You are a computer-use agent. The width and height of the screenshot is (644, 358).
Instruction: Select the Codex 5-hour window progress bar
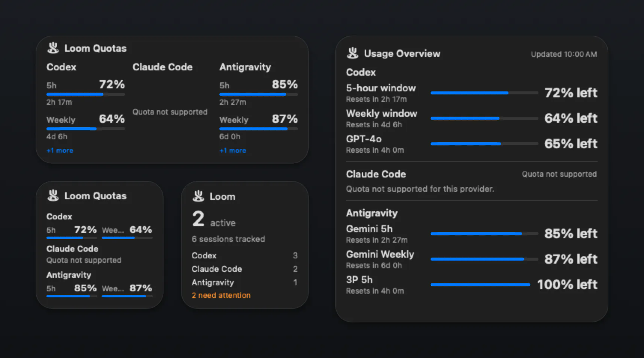484,92
